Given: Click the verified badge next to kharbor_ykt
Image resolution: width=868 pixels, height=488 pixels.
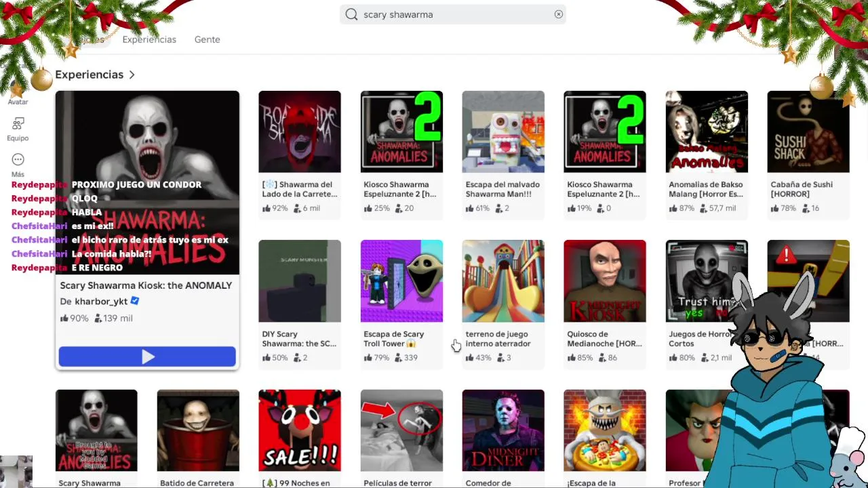Looking at the screenshot, I should tap(134, 301).
